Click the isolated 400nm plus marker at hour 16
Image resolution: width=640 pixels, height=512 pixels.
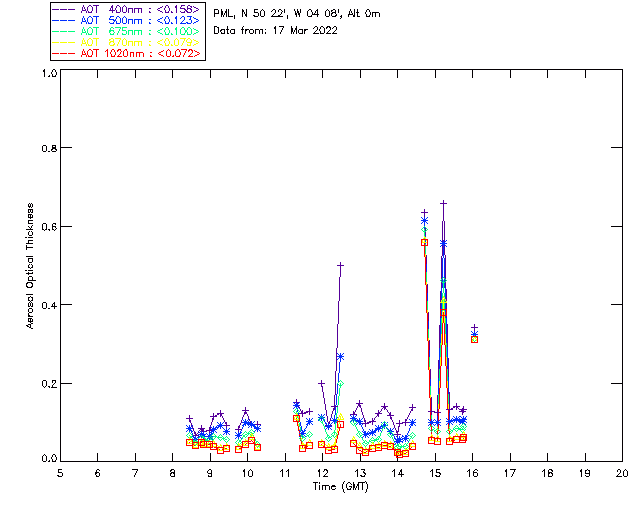(474, 327)
